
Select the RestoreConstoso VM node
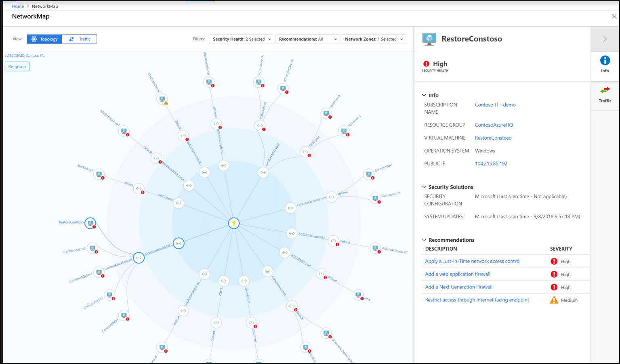point(90,223)
